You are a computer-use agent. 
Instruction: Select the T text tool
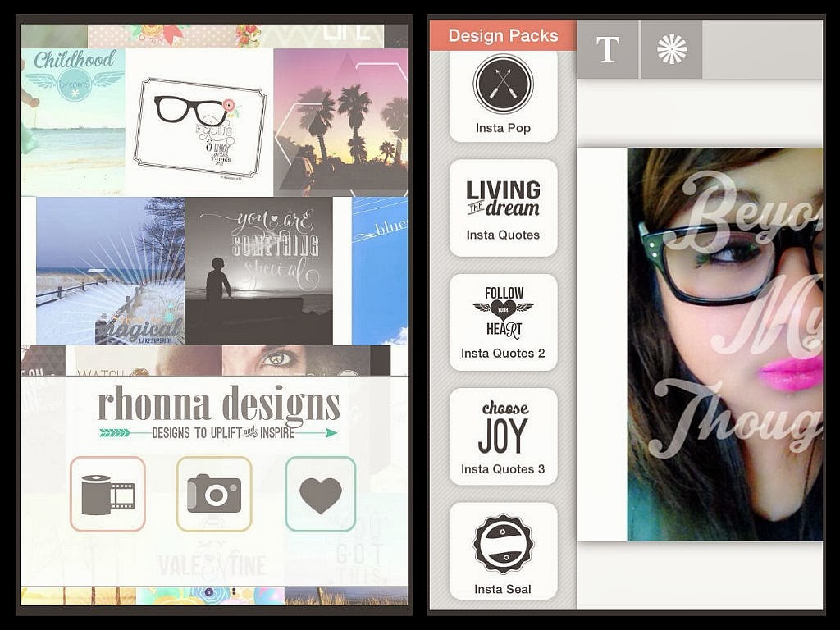point(608,49)
